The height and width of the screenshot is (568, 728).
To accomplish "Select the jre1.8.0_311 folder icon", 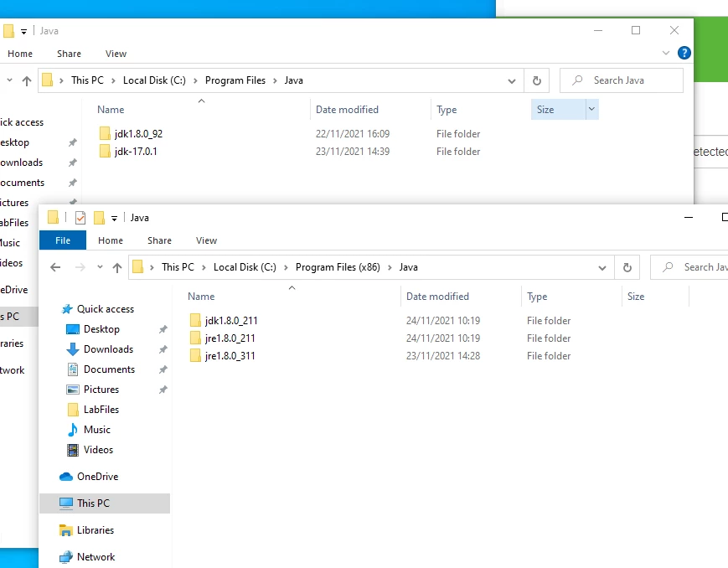I will [x=195, y=356].
